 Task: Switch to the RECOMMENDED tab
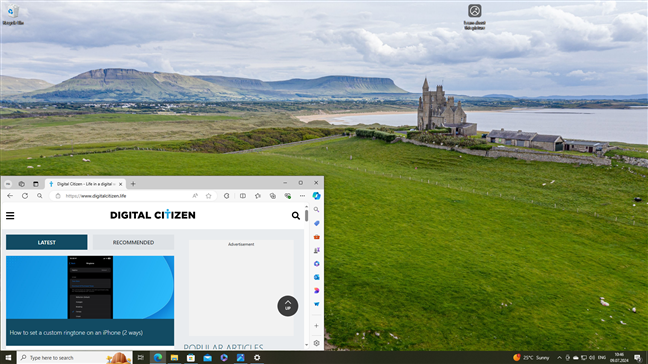133,243
